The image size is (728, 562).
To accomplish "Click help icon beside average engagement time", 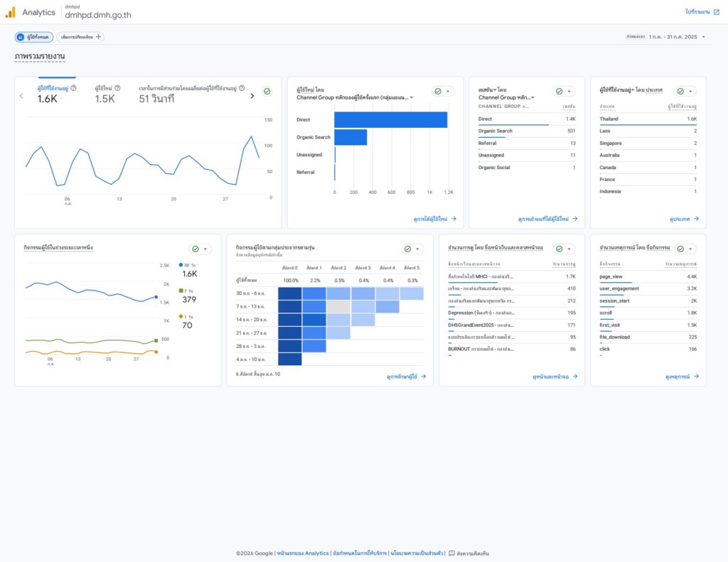I will click(242, 88).
